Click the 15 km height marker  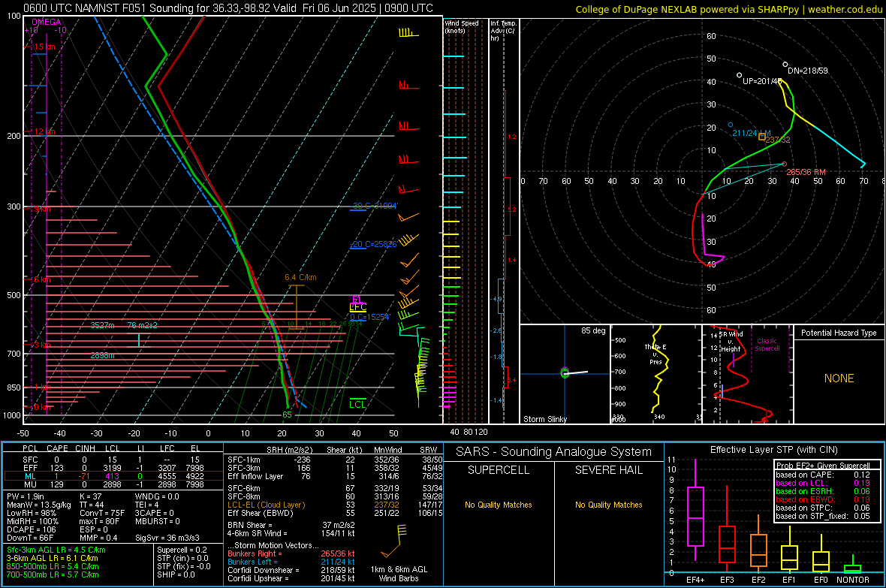pyautogui.click(x=44, y=47)
